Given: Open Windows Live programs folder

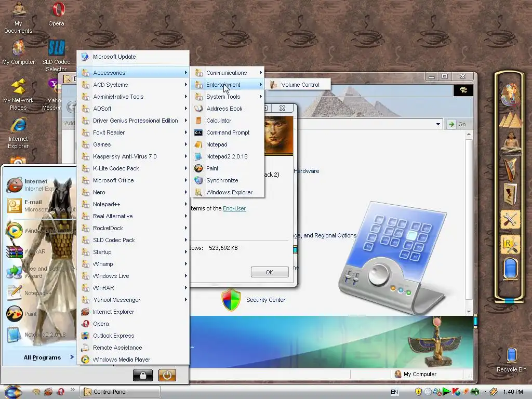Looking at the screenshot, I should [x=134, y=276].
